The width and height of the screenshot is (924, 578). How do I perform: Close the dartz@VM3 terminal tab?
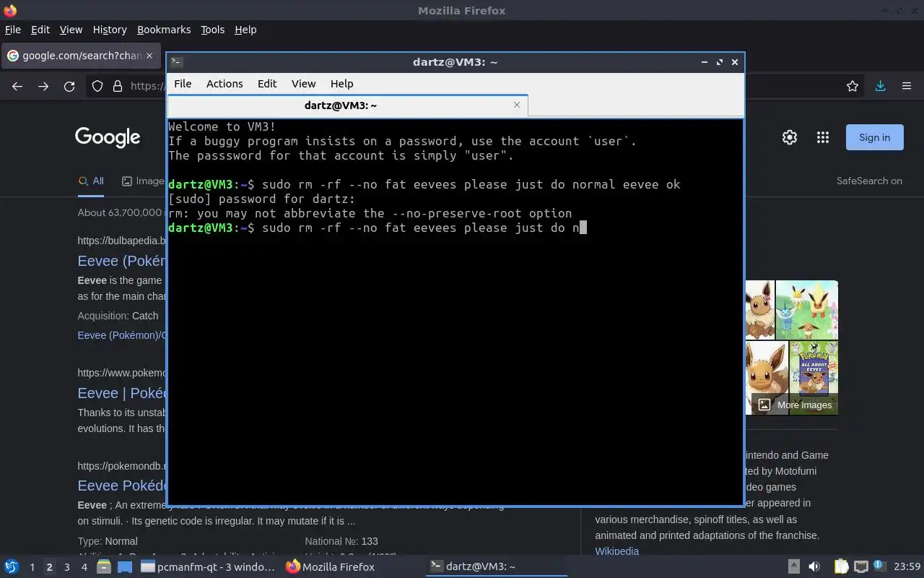click(x=517, y=105)
